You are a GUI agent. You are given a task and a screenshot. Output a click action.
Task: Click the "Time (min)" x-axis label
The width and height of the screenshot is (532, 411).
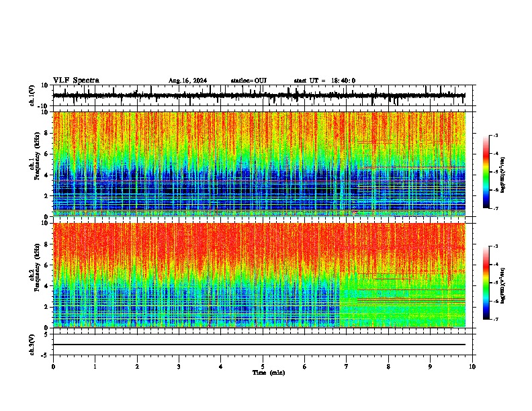tap(269, 373)
